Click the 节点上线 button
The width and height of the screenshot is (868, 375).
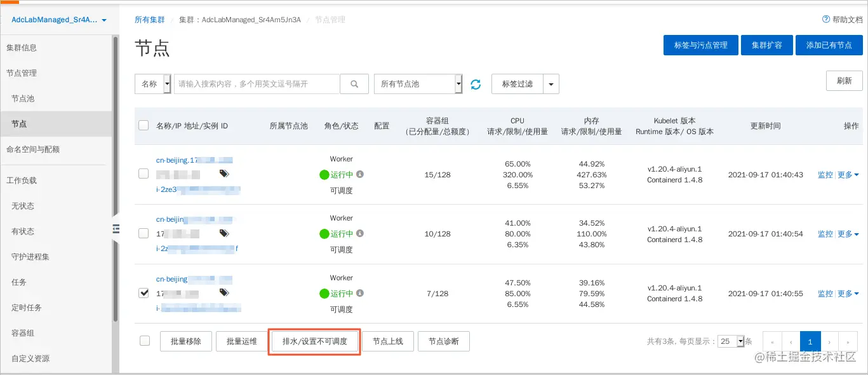(x=388, y=341)
